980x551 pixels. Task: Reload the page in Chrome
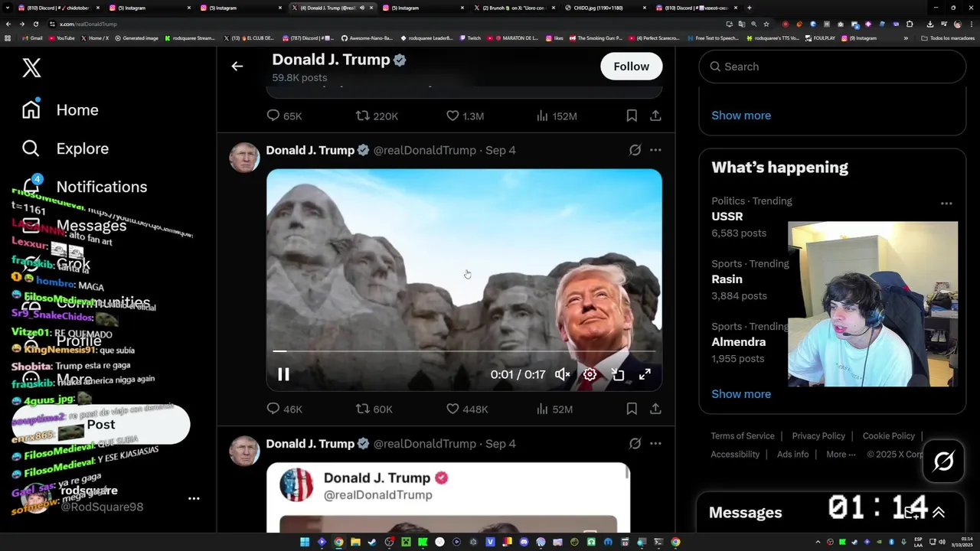coord(35,24)
